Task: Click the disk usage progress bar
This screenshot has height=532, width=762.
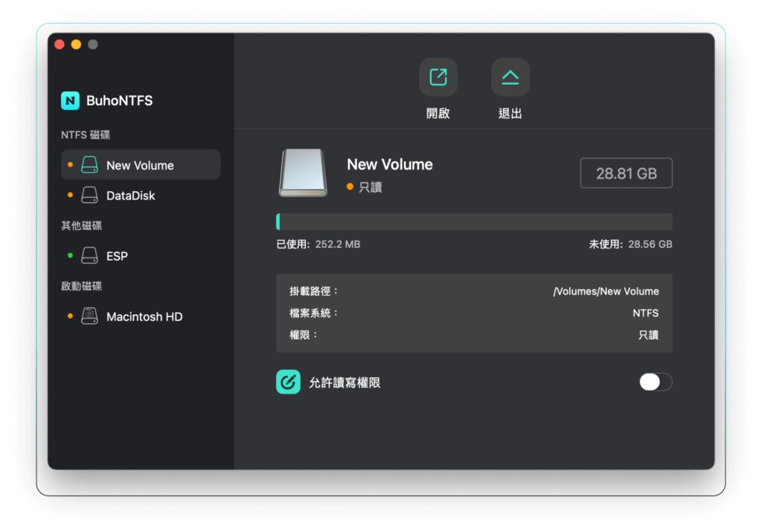Action: (x=474, y=222)
